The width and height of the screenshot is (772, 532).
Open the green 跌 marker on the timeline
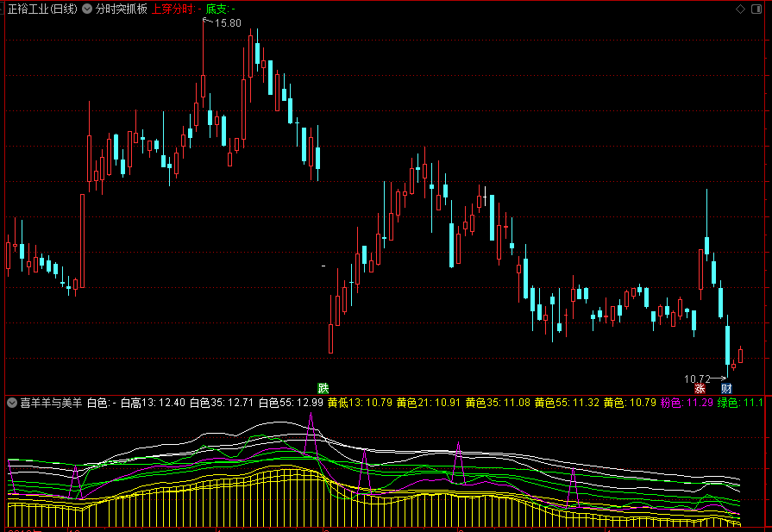click(323, 388)
